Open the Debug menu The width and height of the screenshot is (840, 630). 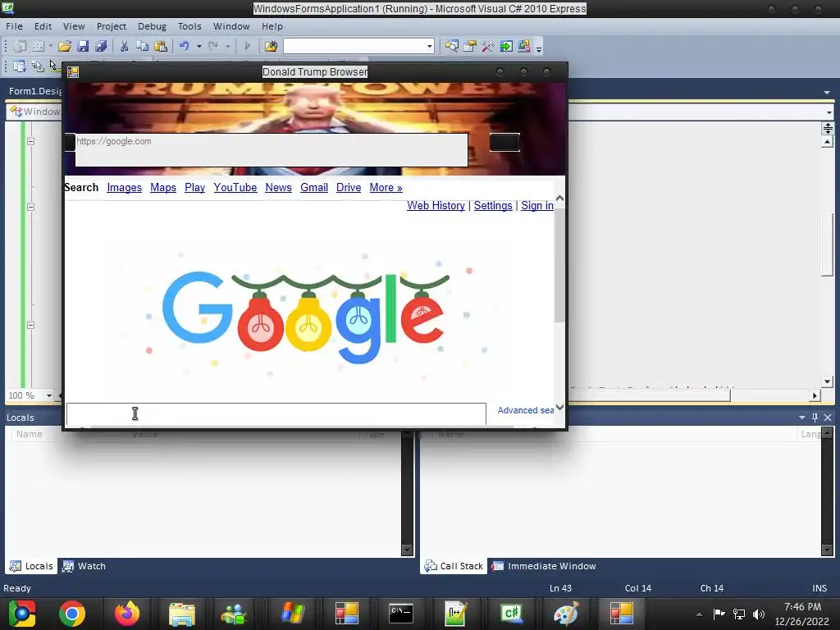tap(152, 26)
